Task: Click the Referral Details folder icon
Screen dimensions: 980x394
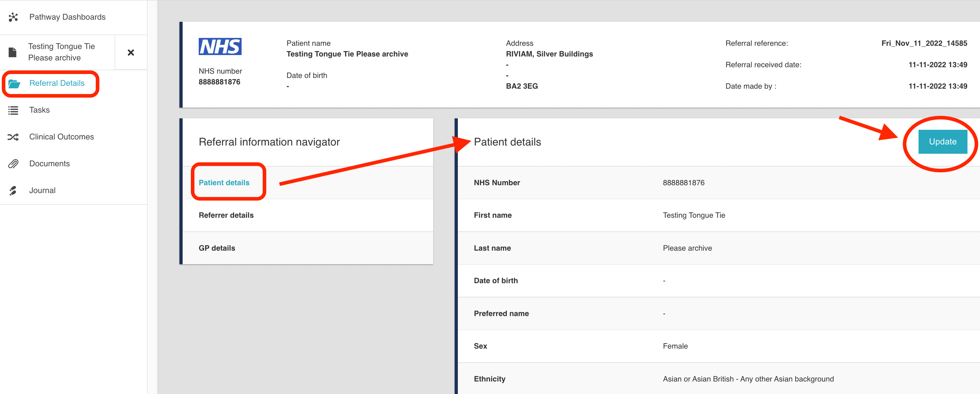Action: [14, 83]
